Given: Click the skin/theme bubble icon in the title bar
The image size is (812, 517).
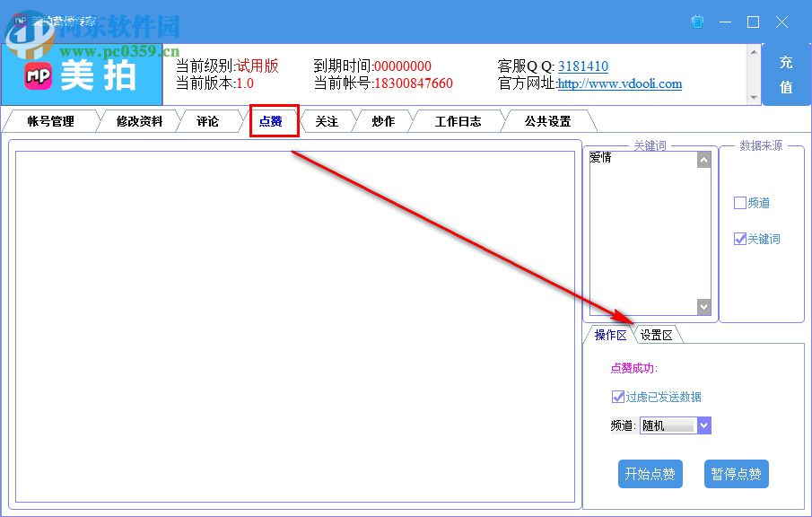Looking at the screenshot, I should coord(697,22).
